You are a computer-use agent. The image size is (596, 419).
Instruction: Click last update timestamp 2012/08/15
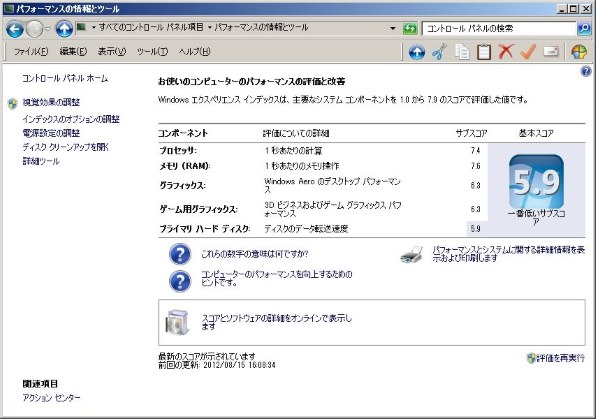point(239,365)
